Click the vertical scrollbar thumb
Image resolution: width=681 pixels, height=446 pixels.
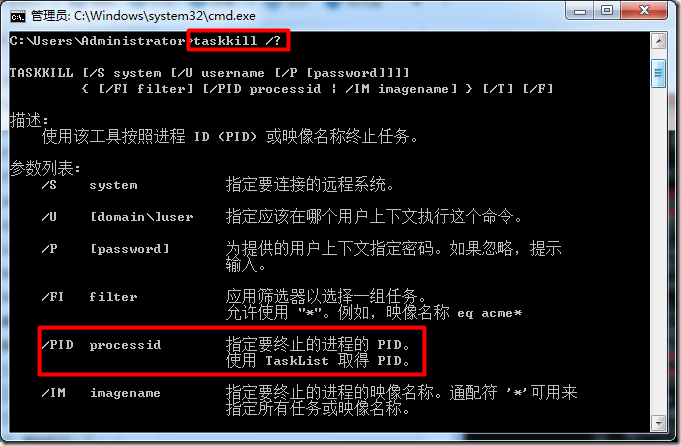pyautogui.click(x=658, y=73)
